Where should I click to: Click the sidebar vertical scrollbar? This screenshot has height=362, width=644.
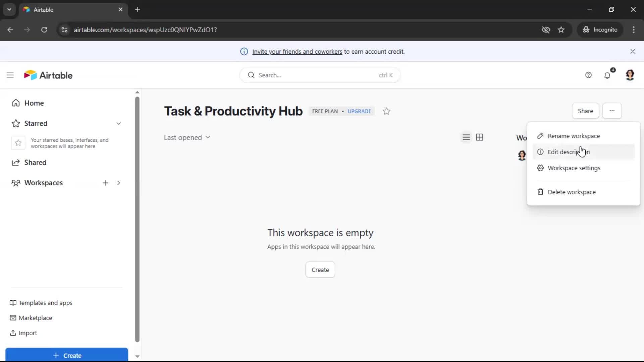(137, 220)
